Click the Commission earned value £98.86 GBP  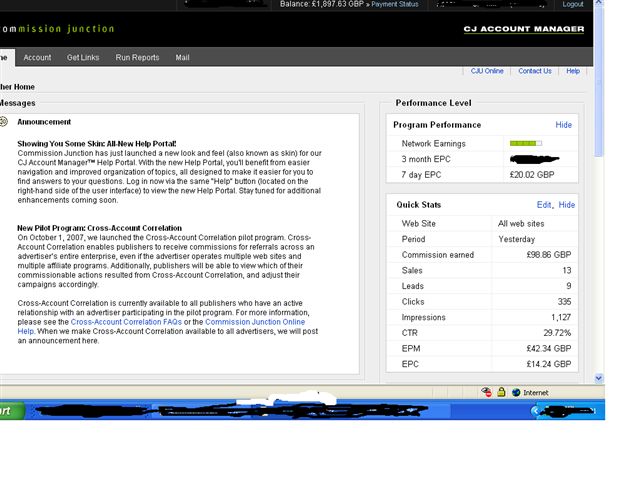(x=549, y=255)
